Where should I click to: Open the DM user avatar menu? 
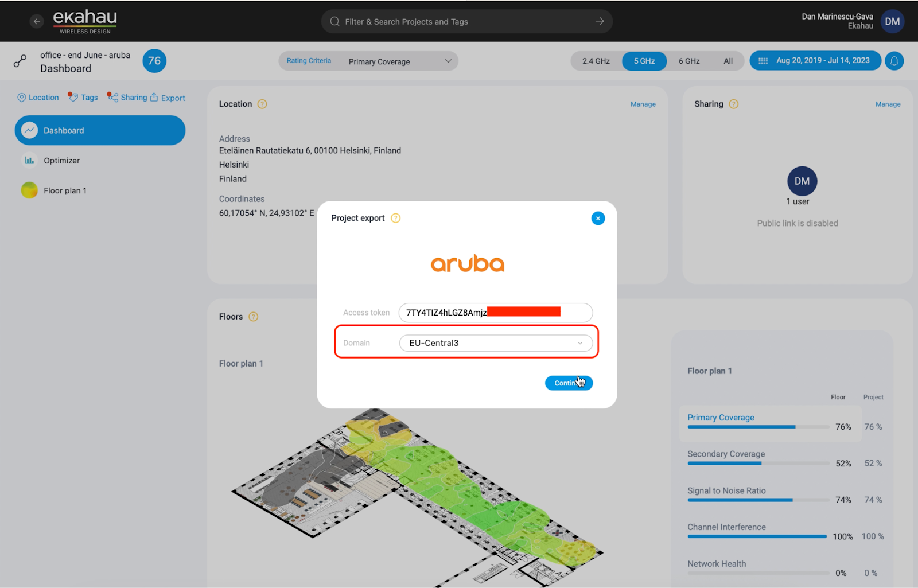click(x=892, y=22)
